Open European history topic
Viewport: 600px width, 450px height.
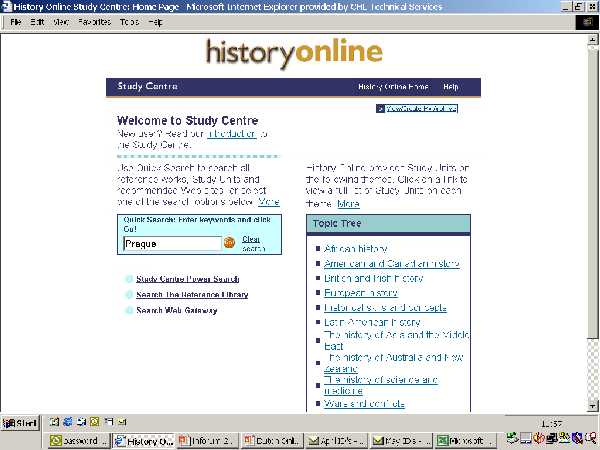pos(361,293)
